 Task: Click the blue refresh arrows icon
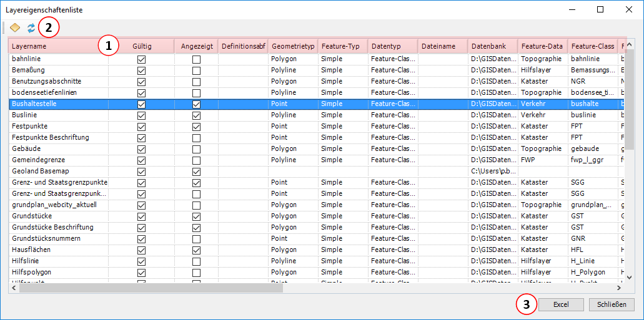pos(31,28)
